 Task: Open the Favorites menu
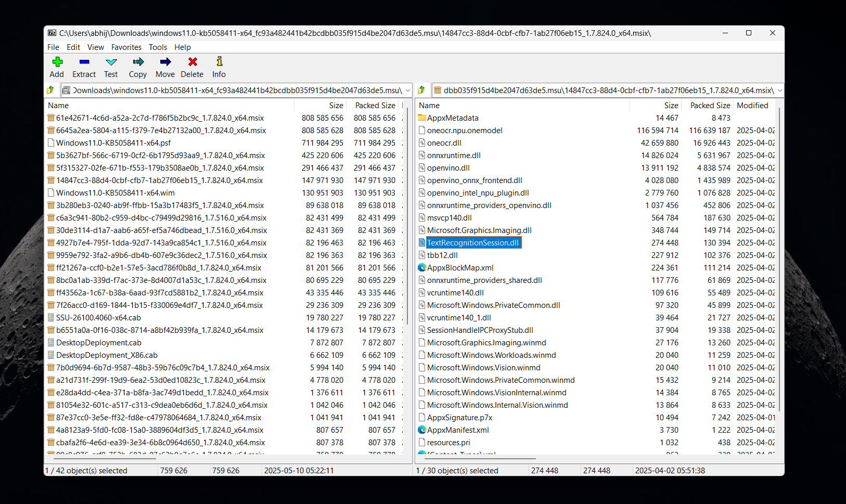click(x=126, y=47)
